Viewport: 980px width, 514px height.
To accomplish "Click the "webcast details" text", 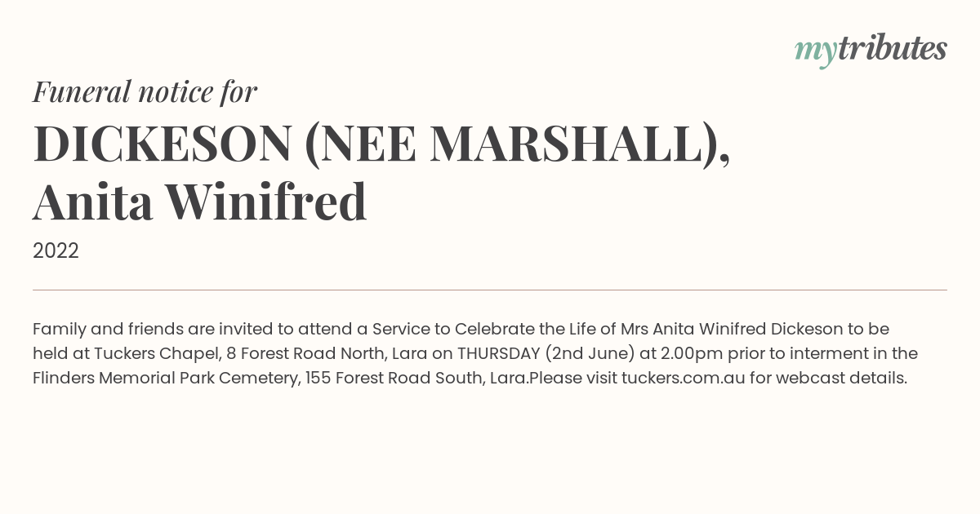I will pyautogui.click(x=841, y=379).
